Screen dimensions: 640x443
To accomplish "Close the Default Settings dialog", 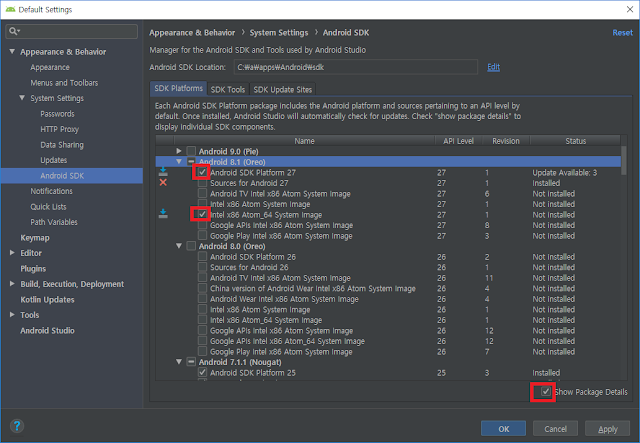I will coord(629,9).
